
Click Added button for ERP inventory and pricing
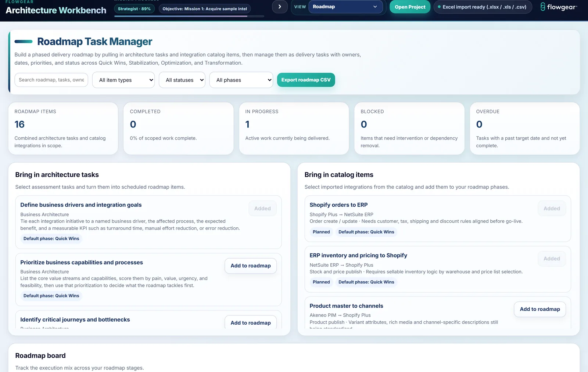point(552,259)
